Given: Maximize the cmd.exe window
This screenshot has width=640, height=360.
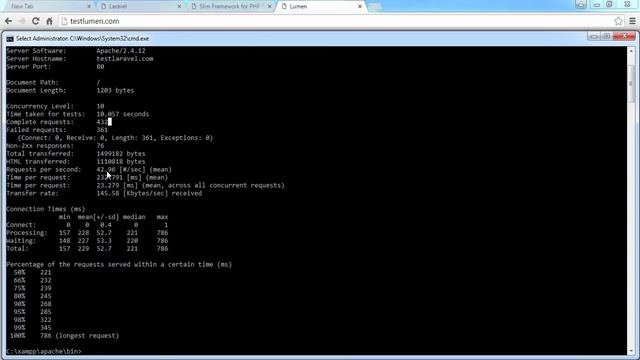Looking at the screenshot, I should click(x=607, y=36).
